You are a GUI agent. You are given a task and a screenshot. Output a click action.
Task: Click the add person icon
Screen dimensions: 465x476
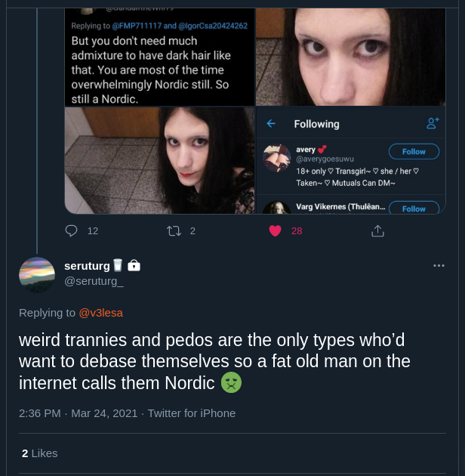[x=433, y=123]
